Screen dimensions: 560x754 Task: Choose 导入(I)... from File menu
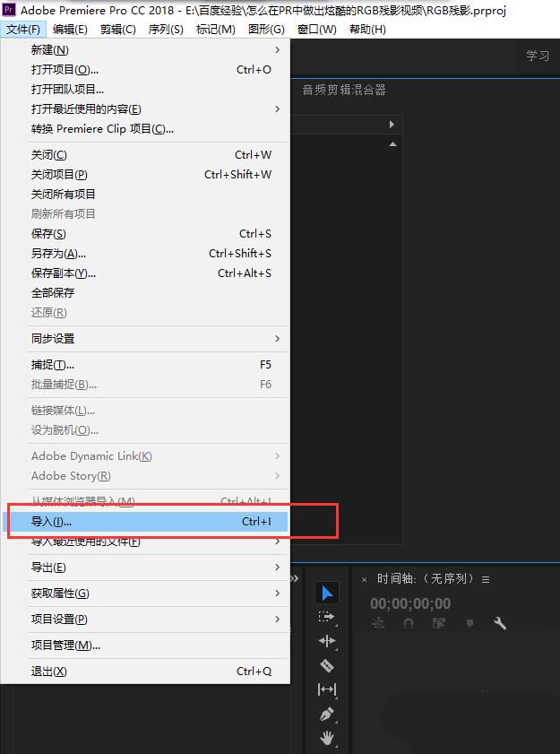(x=144, y=522)
